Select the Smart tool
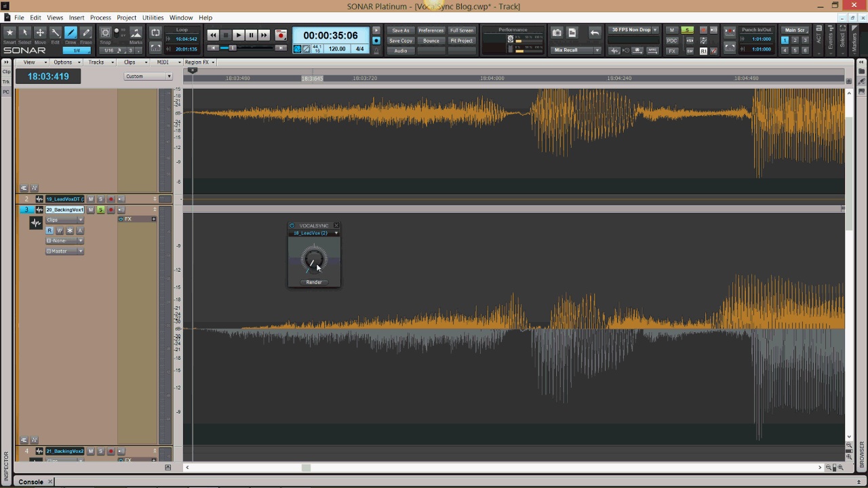Screen dimensions: 868x488 point(9,33)
